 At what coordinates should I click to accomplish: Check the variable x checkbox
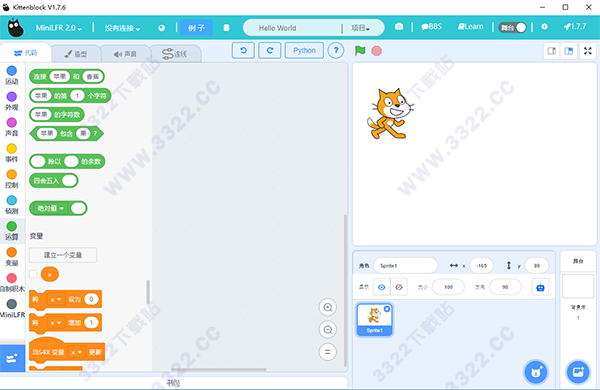pyautogui.click(x=33, y=274)
